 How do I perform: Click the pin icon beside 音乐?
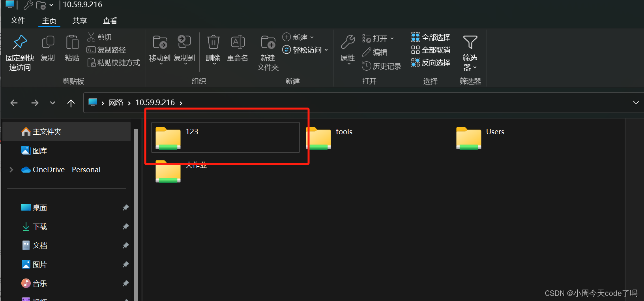[125, 283]
